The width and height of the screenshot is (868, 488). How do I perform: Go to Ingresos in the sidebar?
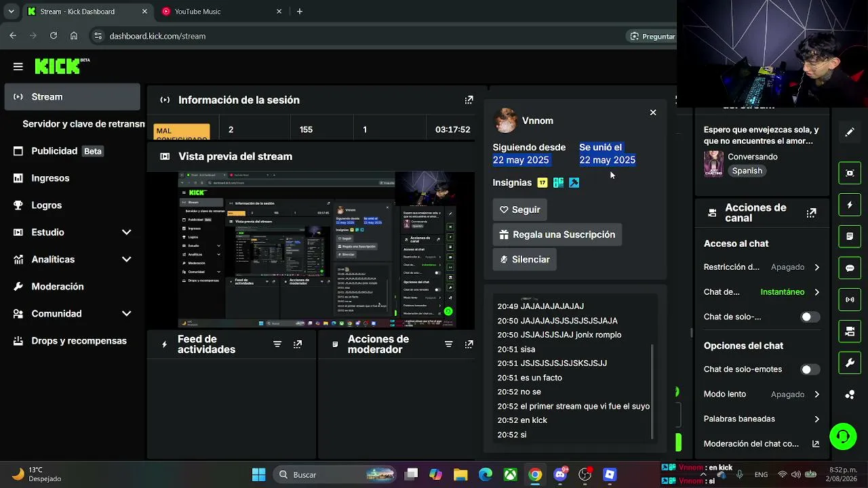tap(72, 178)
